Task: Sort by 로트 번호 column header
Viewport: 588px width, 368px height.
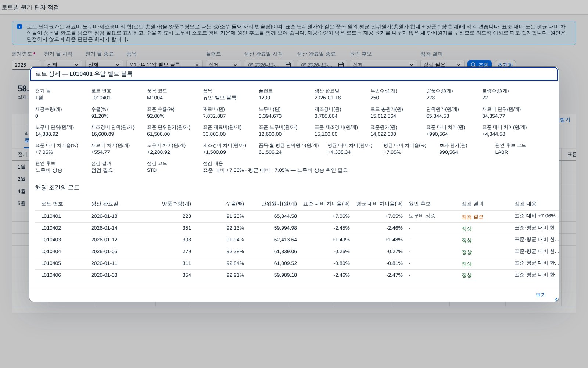Action: coord(52,204)
